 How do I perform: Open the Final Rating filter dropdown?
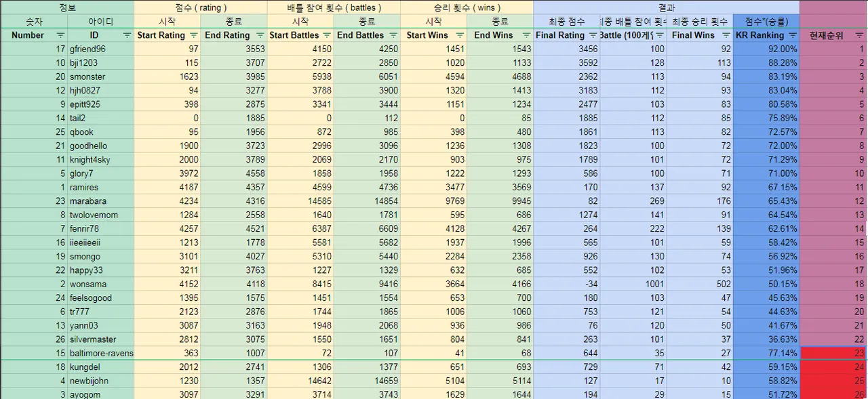pyautogui.click(x=593, y=35)
